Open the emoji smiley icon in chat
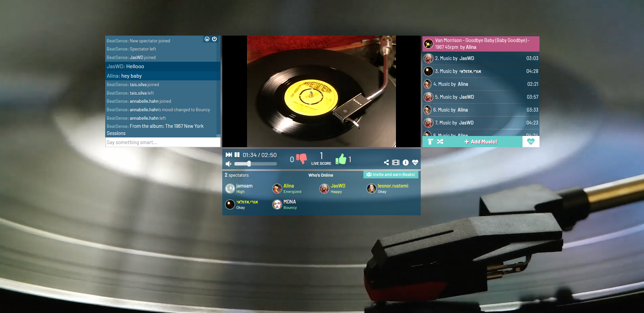 pyautogui.click(x=207, y=39)
